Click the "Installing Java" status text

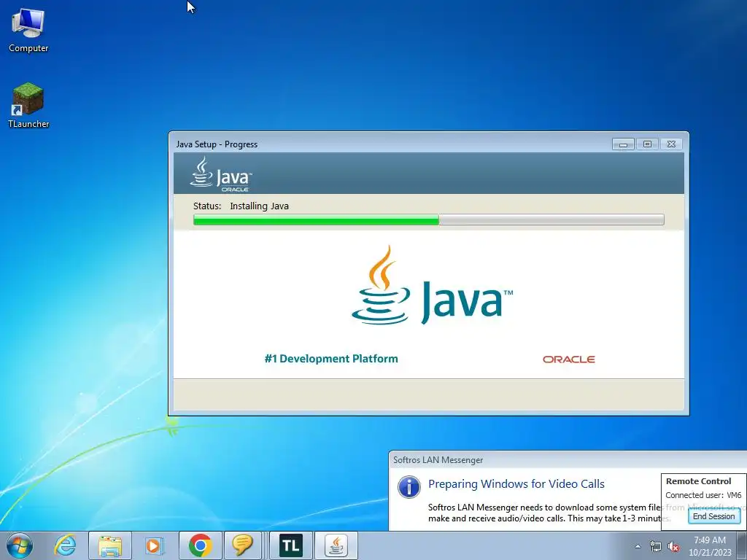[259, 206]
